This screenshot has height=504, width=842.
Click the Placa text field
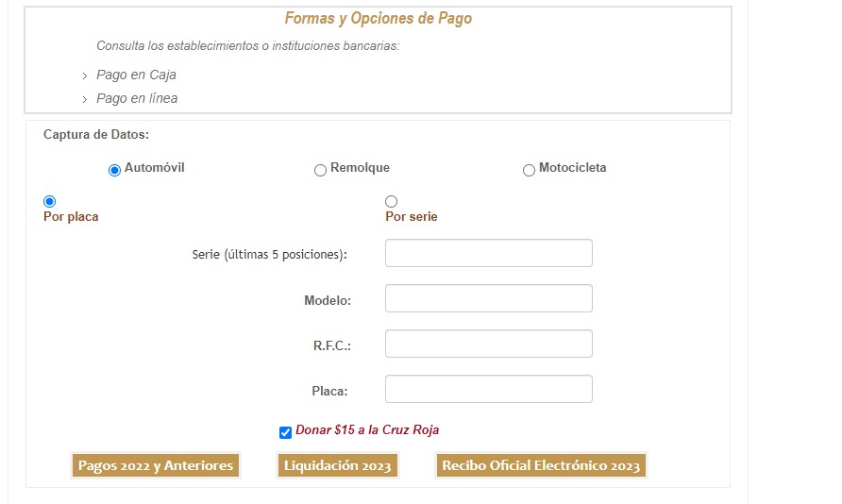pyautogui.click(x=488, y=389)
